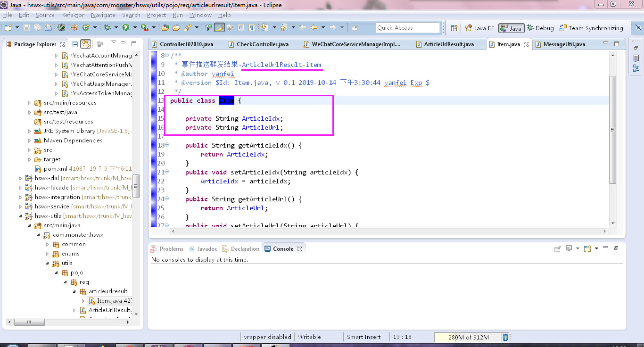
Task: Click the Run Last Tool icon
Action: (144, 28)
